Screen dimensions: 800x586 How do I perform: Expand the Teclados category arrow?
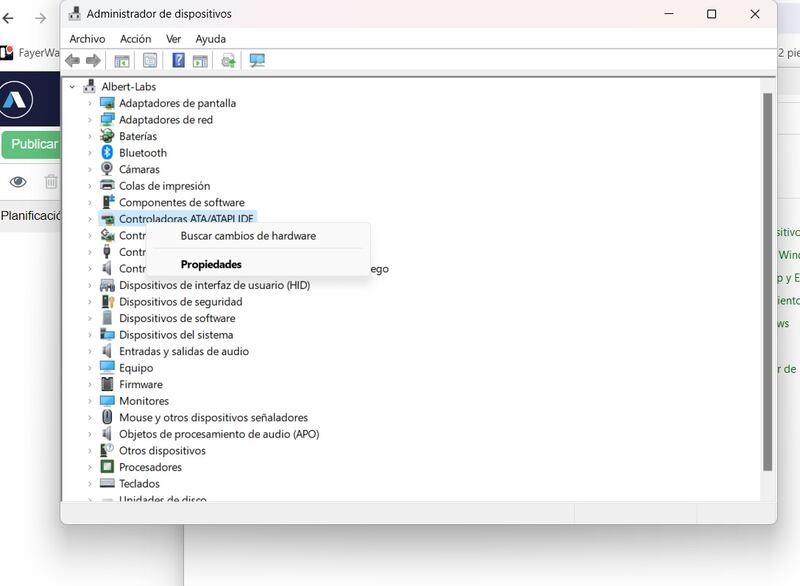89,484
